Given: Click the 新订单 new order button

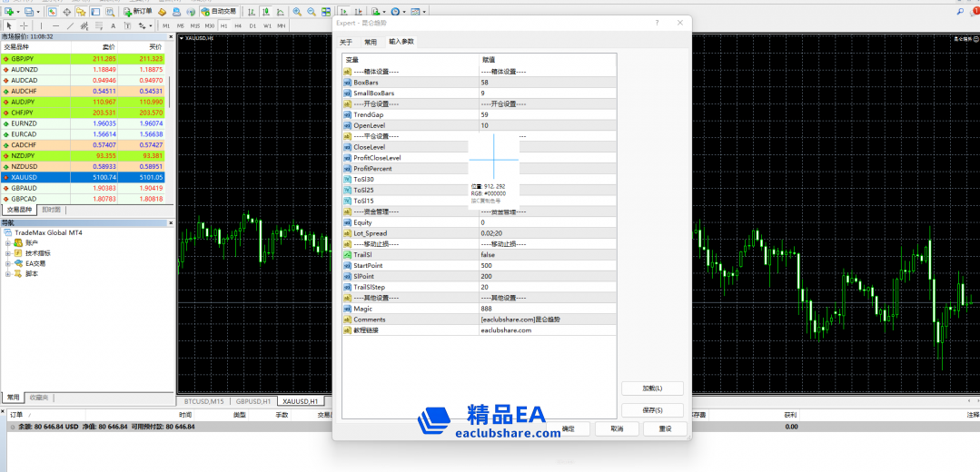Looking at the screenshot, I should tap(137, 12).
